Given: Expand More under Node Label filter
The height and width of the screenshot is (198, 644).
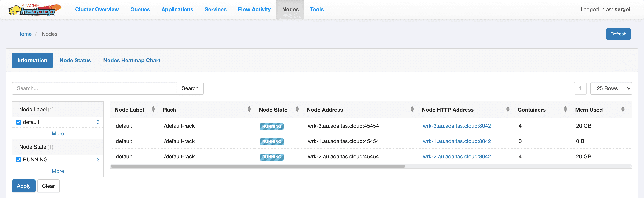Looking at the screenshot, I should (x=58, y=134).
